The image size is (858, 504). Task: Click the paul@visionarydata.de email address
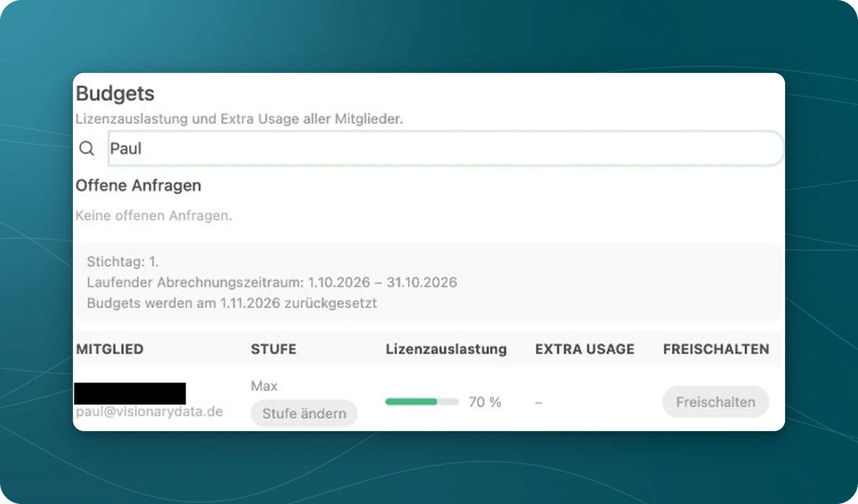coord(149,412)
